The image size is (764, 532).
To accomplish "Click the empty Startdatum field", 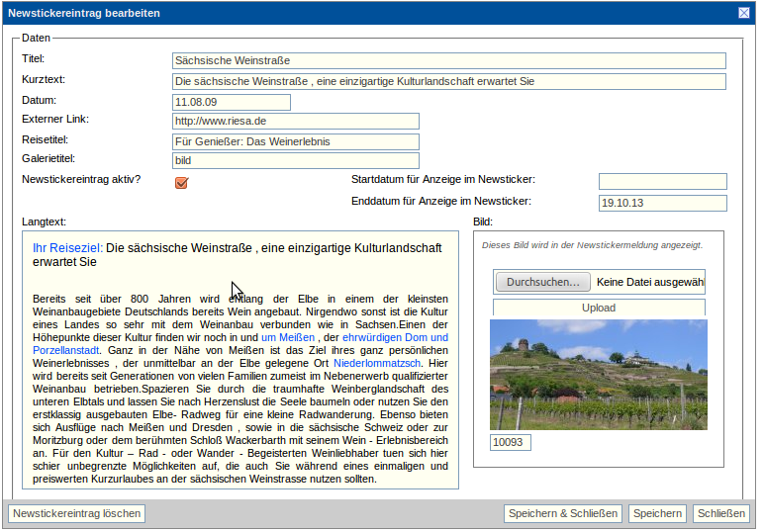I will (662, 181).
